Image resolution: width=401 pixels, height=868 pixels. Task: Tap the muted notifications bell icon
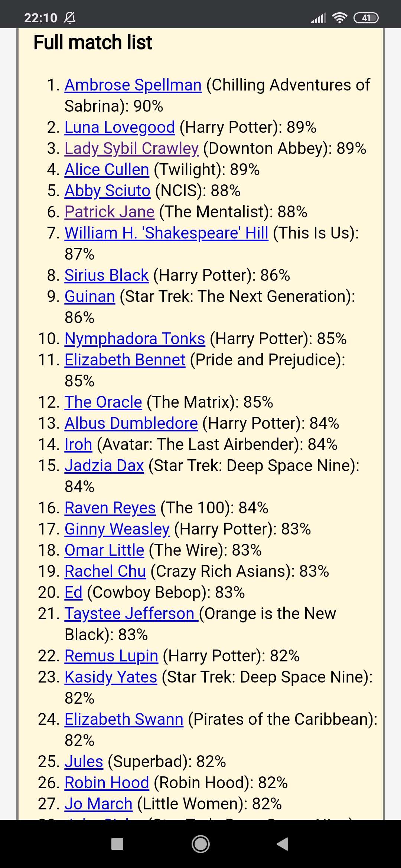click(69, 17)
